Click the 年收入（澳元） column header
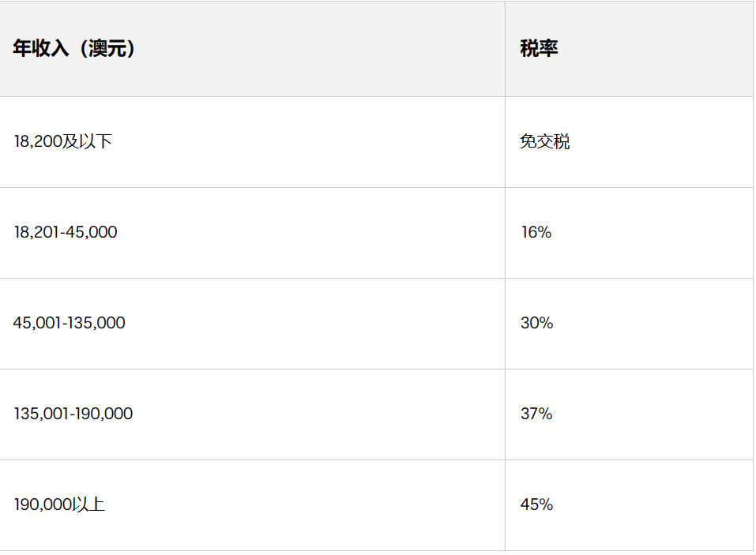The width and height of the screenshot is (756, 555). pyautogui.click(x=74, y=49)
